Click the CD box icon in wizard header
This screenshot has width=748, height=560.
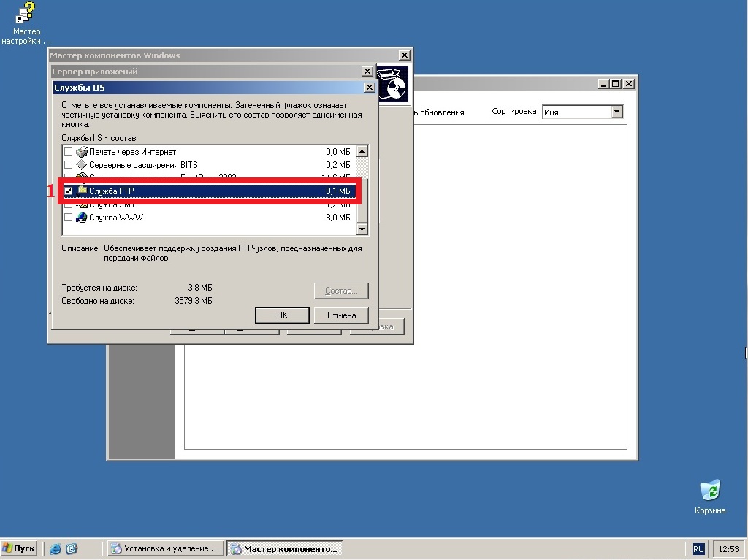(394, 85)
